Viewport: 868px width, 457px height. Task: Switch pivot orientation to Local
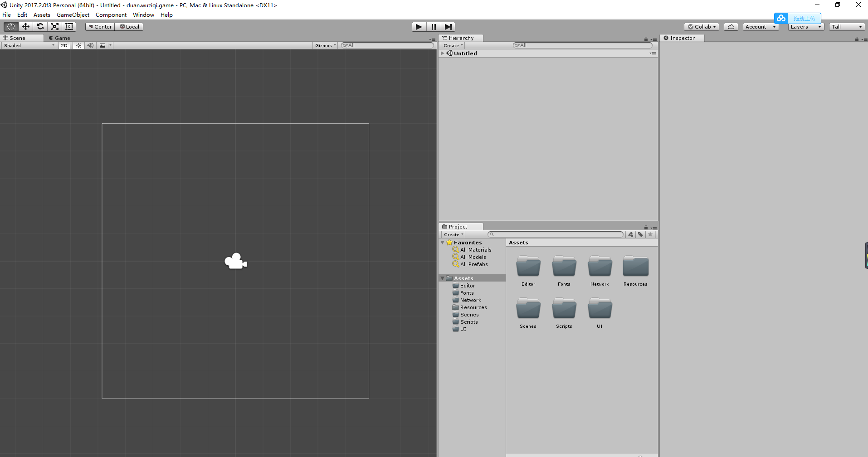coord(129,26)
